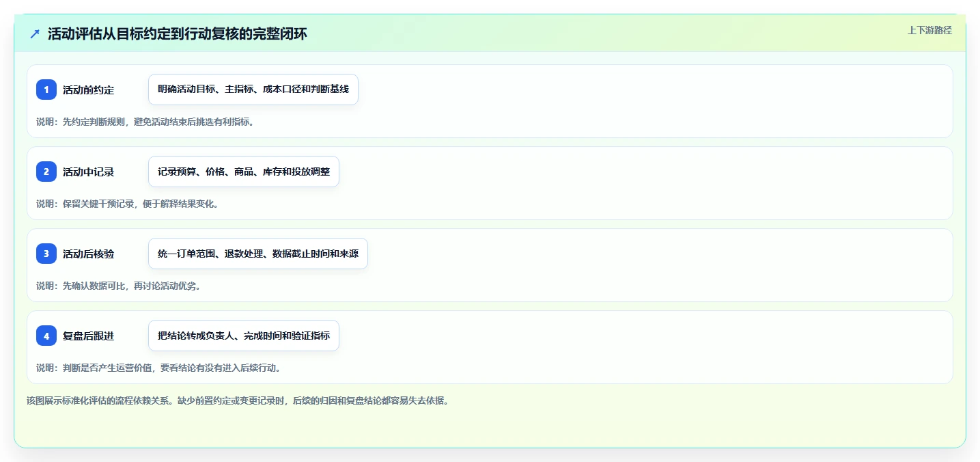This screenshot has height=462, width=980.
Task: Click the 复盘后跟进 step label
Action: (x=88, y=336)
